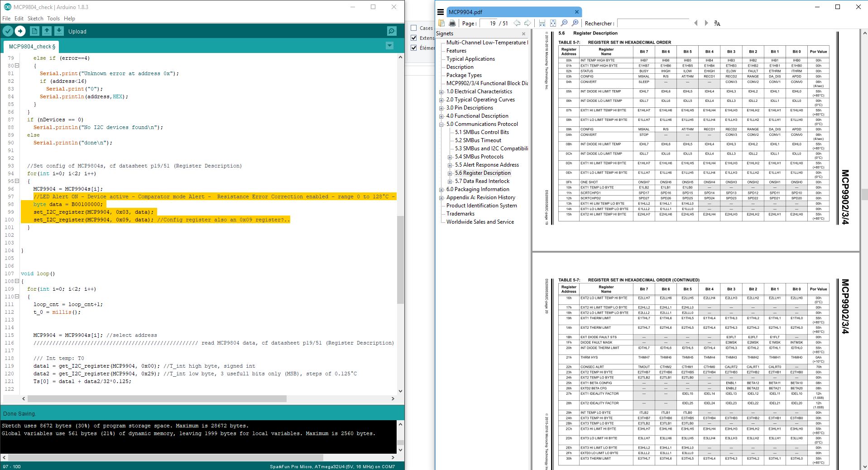Expand 1.0 Electrical Characteristics bookmark

pos(441,92)
